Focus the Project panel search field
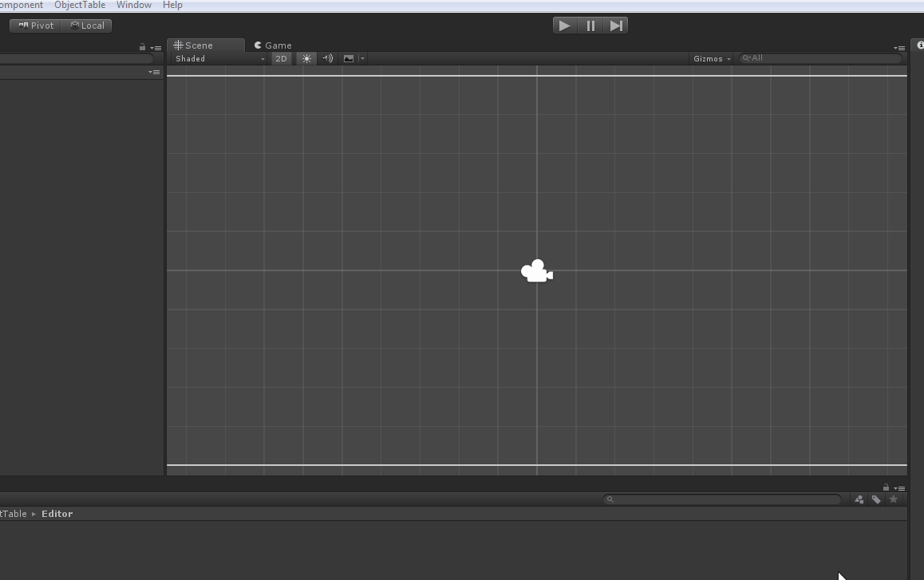 [x=722, y=499]
